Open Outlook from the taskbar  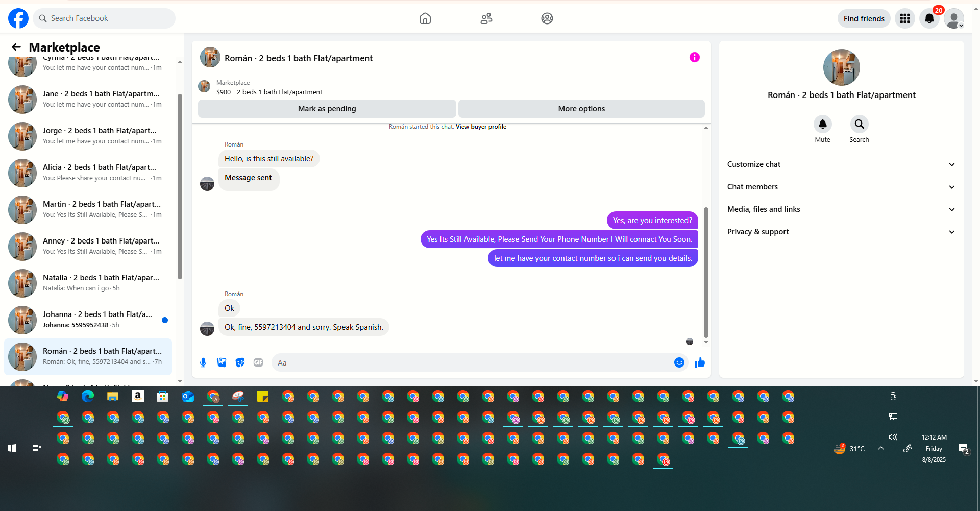point(188,396)
